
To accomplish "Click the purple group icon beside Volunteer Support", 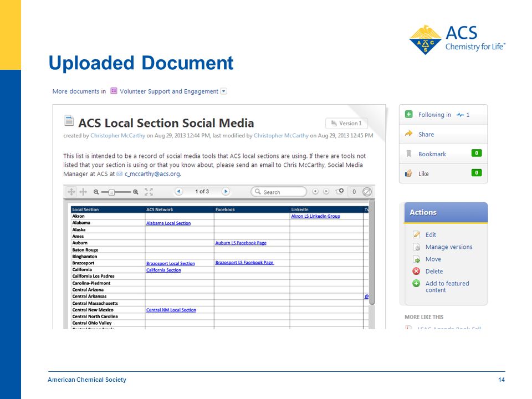I will pyautogui.click(x=114, y=91).
